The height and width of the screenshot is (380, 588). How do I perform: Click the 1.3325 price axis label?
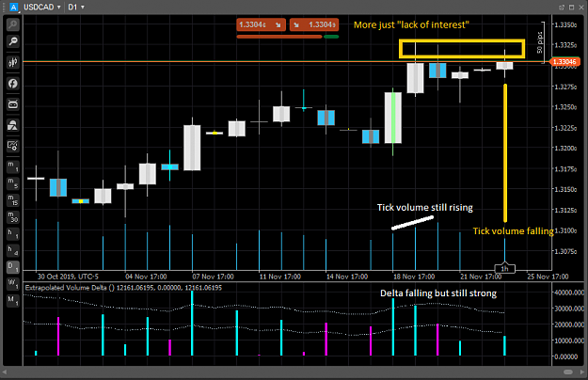pos(565,45)
